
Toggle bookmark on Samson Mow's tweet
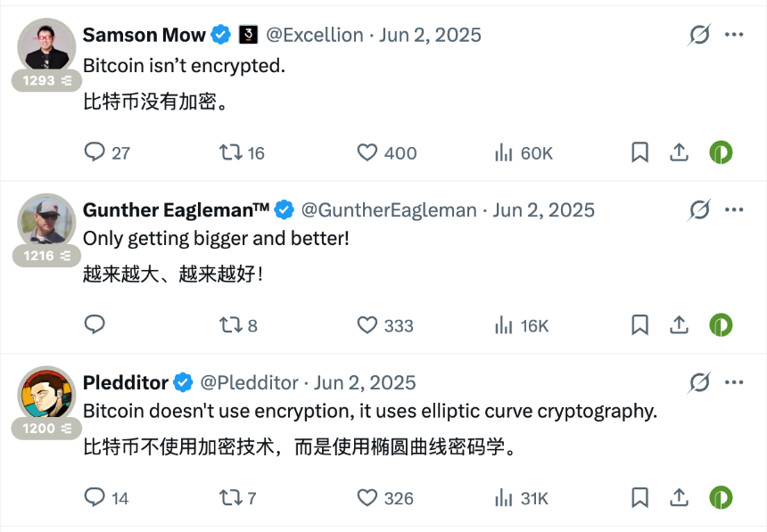[639, 152]
